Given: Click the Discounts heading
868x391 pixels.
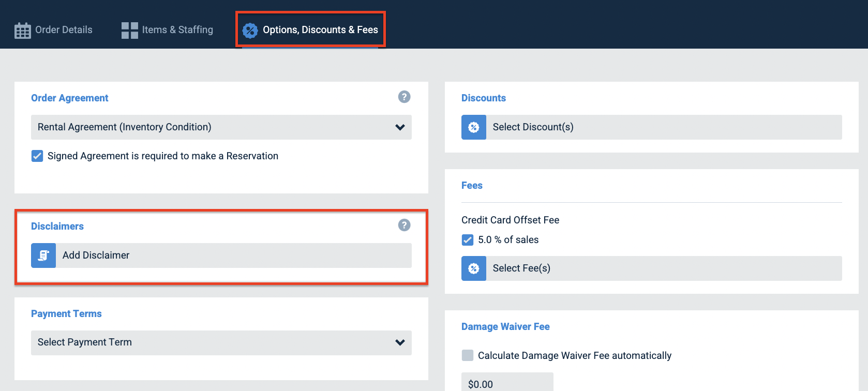Looking at the screenshot, I should pos(484,98).
